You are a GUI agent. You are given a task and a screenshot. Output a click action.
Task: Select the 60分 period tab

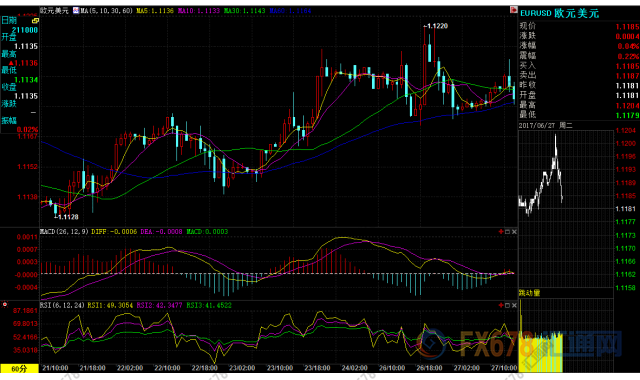pyautogui.click(x=19, y=369)
